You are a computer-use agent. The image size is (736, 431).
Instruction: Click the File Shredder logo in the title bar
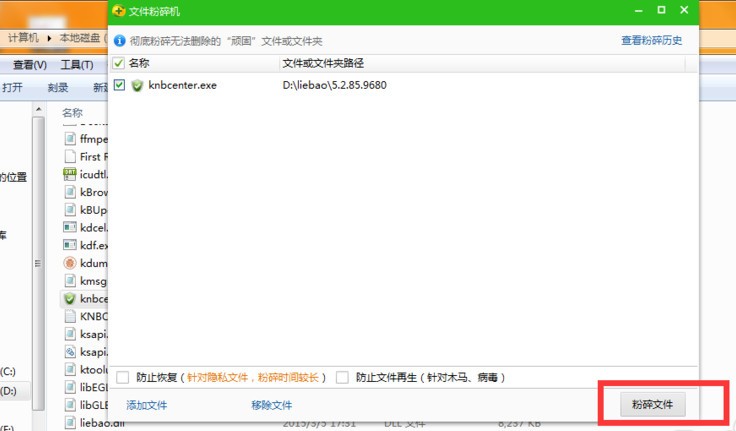pos(119,11)
